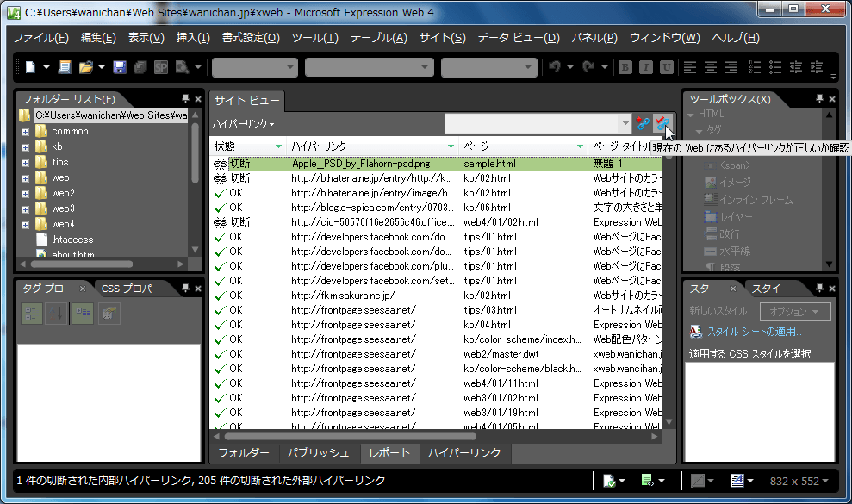
Task: Click the Undo arrow toolbar icon
Action: (555, 67)
